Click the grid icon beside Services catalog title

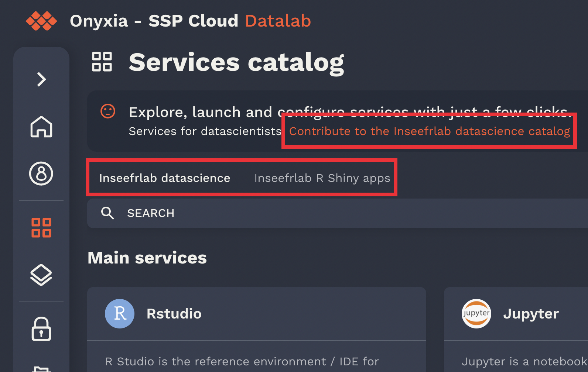(x=102, y=62)
